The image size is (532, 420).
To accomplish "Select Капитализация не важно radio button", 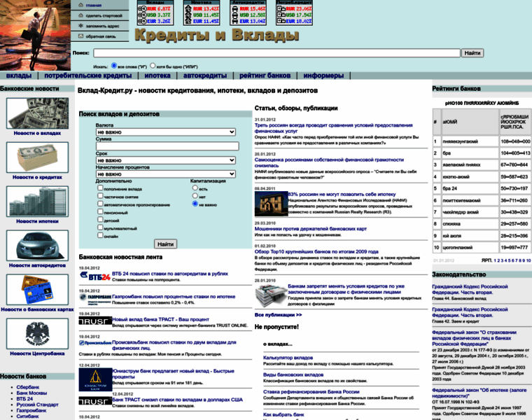I will pos(195,204).
